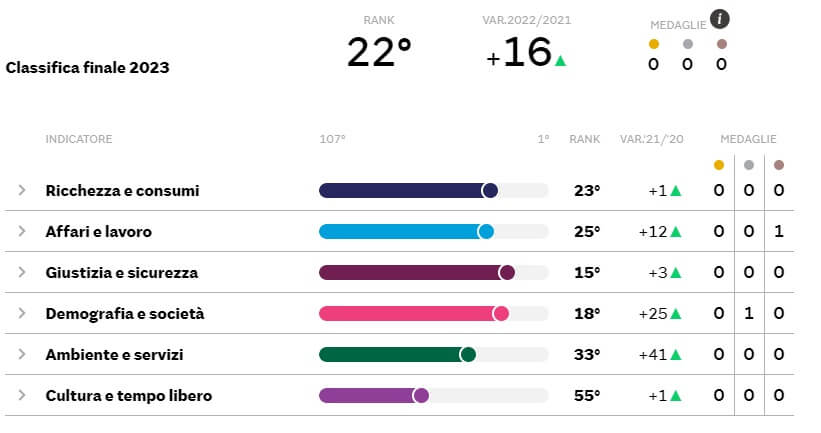Click green arrow next to +16 variation
The image size is (821, 433).
tap(560, 61)
